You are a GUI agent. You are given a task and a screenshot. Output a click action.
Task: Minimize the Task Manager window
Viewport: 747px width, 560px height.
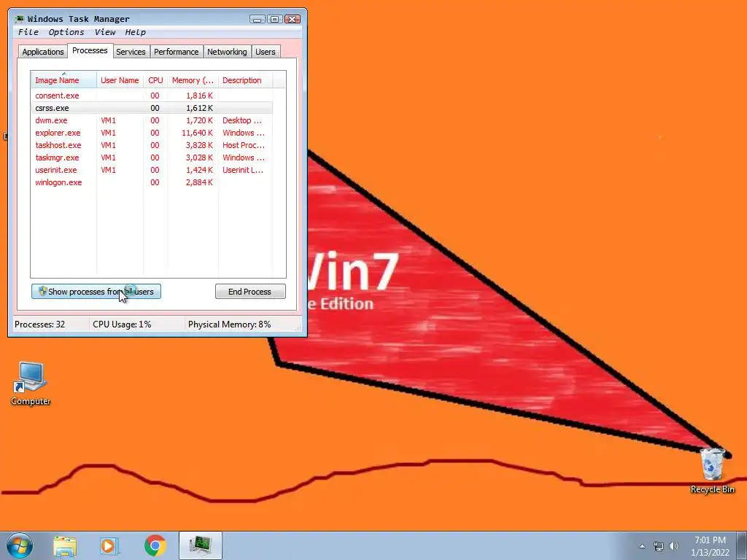[x=258, y=19]
